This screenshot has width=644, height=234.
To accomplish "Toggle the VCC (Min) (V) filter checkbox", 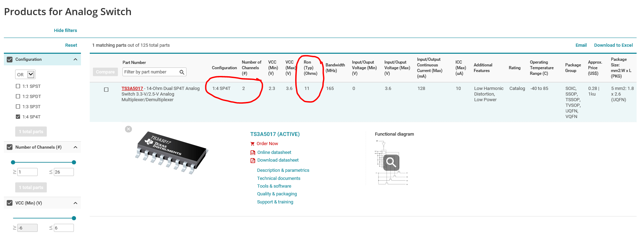I will point(10,203).
